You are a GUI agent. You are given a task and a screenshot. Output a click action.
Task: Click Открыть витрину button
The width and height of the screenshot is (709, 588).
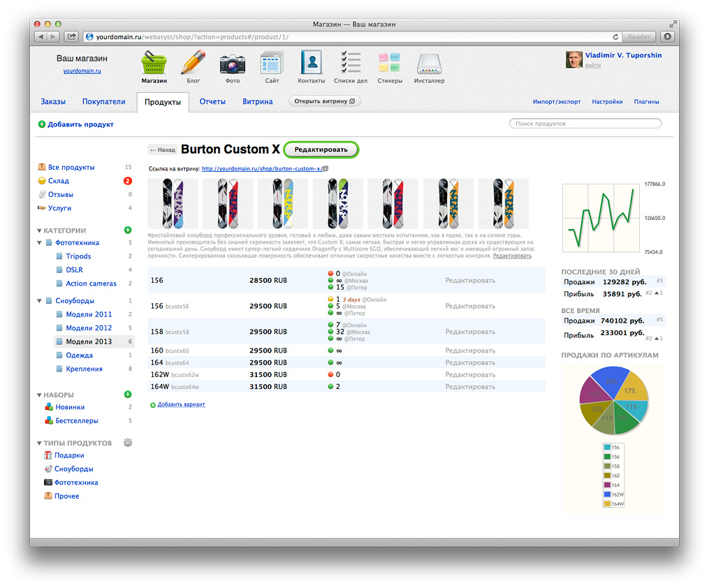click(324, 101)
